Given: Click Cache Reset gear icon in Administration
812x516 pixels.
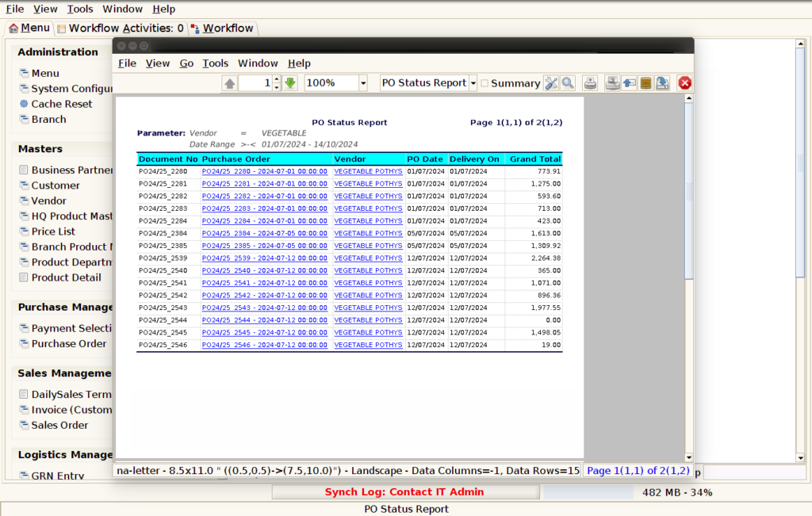Looking at the screenshot, I should [x=24, y=104].
